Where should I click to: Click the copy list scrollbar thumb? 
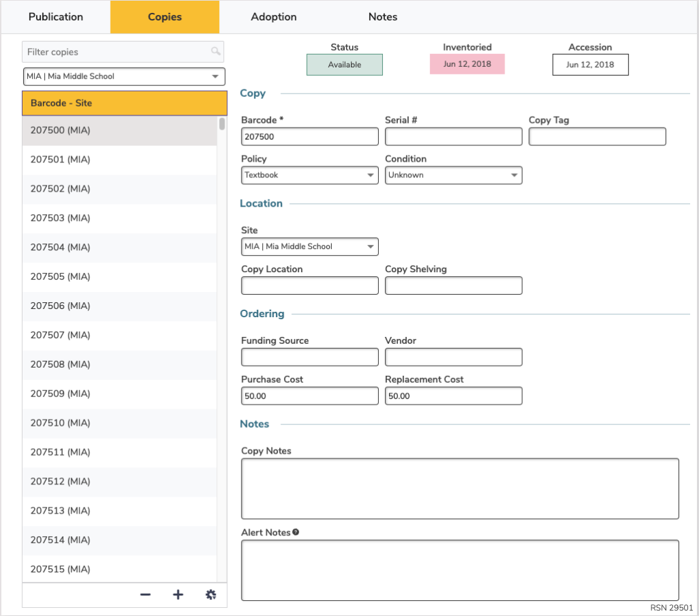(222, 124)
